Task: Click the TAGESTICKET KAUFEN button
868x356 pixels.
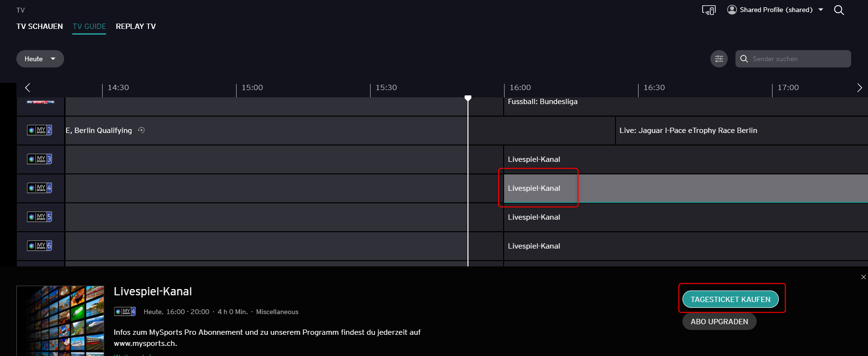Action: click(730, 299)
